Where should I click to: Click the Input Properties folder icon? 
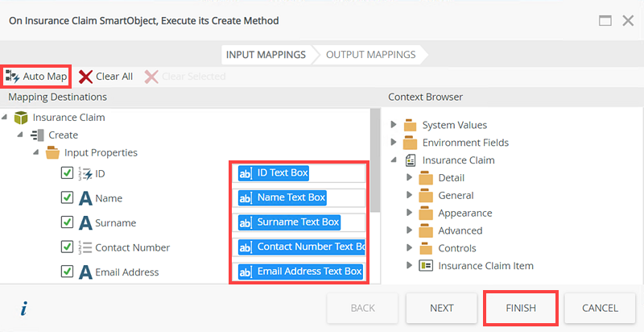[53, 152]
